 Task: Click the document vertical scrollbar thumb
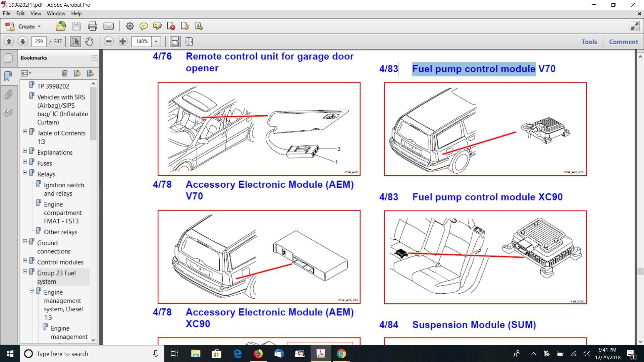(x=640, y=271)
